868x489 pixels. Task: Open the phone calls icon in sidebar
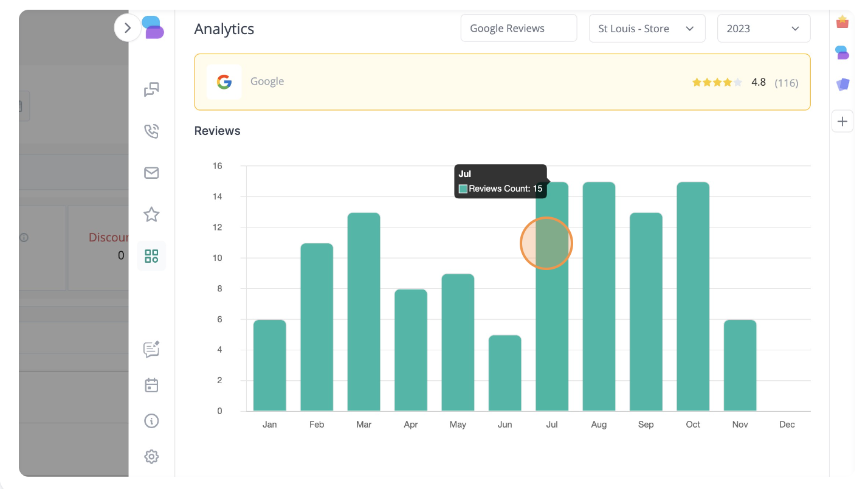pyautogui.click(x=151, y=131)
